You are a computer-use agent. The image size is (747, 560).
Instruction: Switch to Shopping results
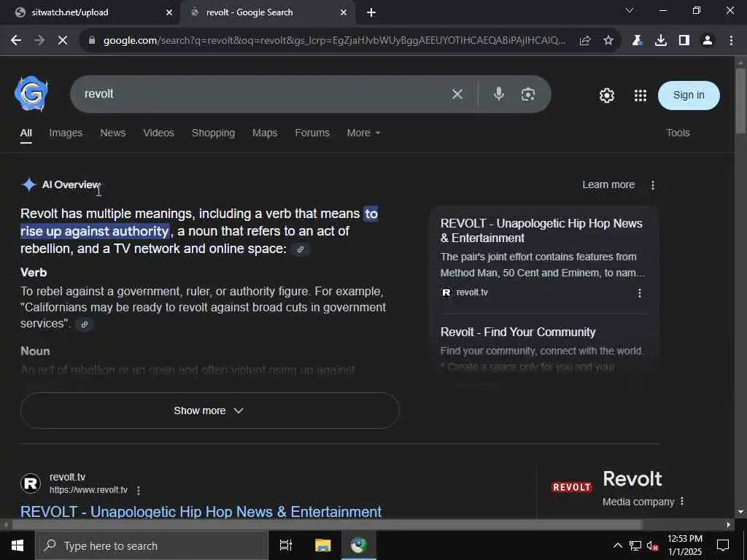213,133
